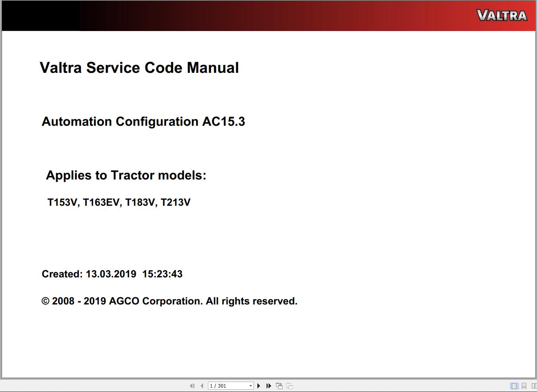Viewport: 537px width, 392px height.
Task: Click the AGCO Corporation copyright line
Action: point(169,301)
